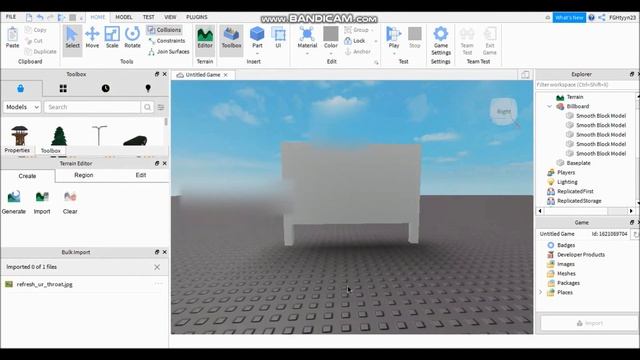Click the Toolbox search field
Screen dimensions: 640x360
tap(92, 107)
